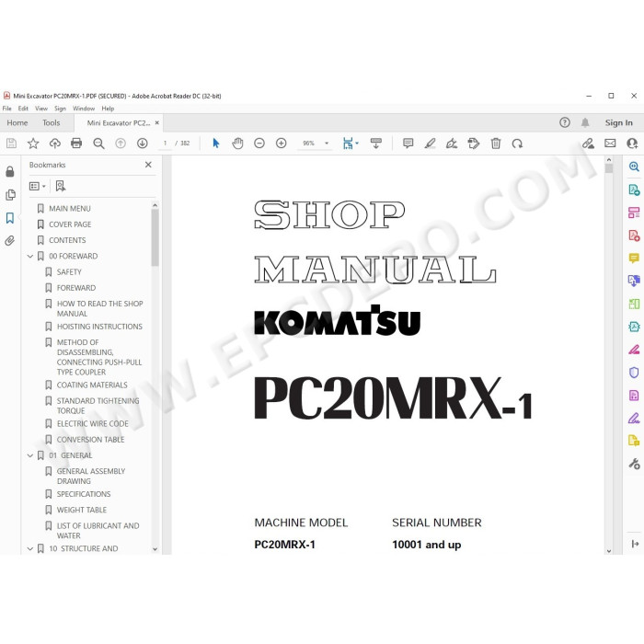
Task: Send the file by email
Action: click(610, 144)
